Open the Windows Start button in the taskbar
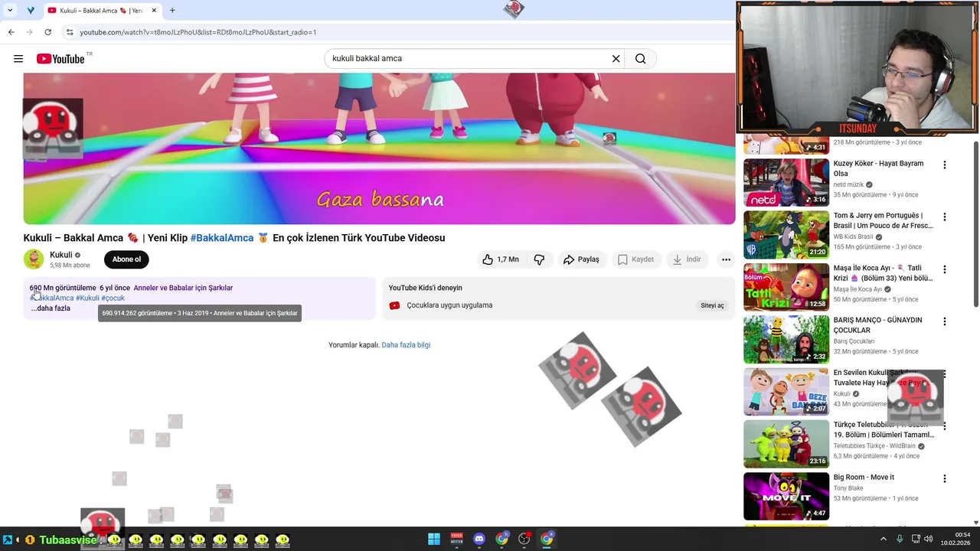The width and height of the screenshot is (980, 551). pyautogui.click(x=434, y=540)
